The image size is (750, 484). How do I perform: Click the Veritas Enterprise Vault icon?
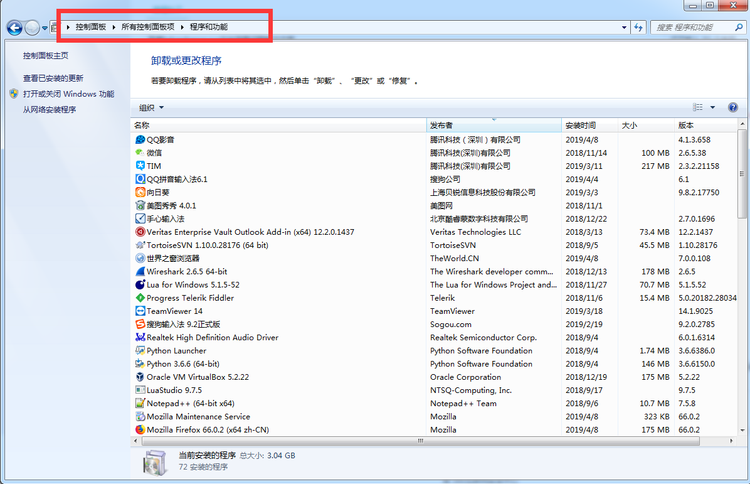(x=140, y=232)
